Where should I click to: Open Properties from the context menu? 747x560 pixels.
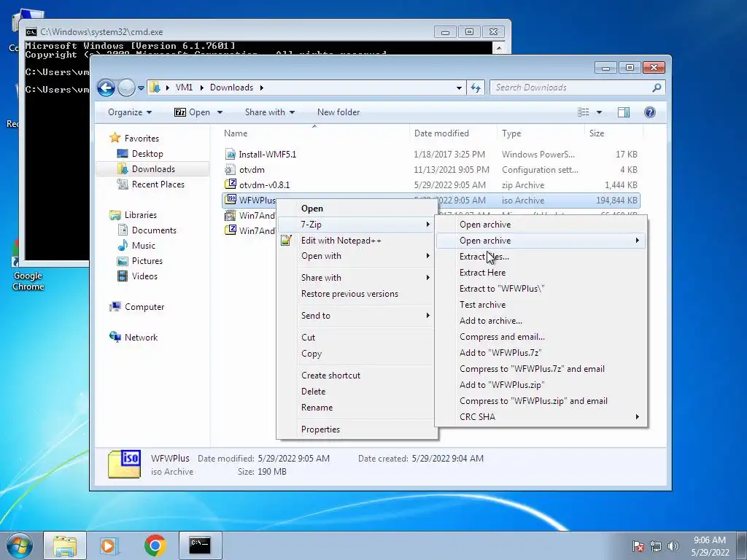[x=356, y=429]
